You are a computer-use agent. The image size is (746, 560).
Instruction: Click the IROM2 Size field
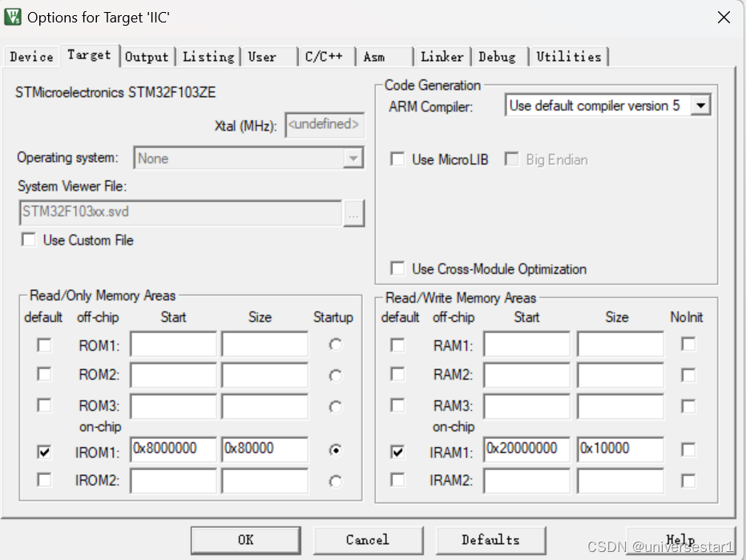264,481
